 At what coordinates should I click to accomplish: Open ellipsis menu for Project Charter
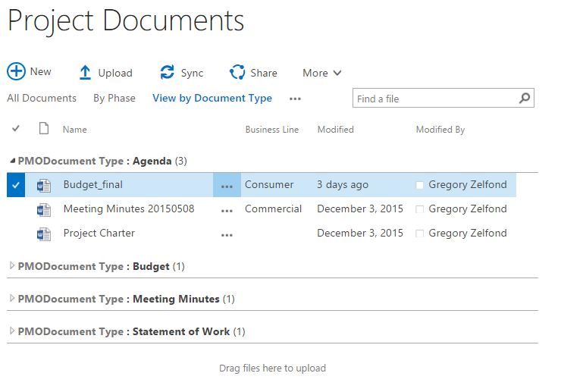click(227, 235)
